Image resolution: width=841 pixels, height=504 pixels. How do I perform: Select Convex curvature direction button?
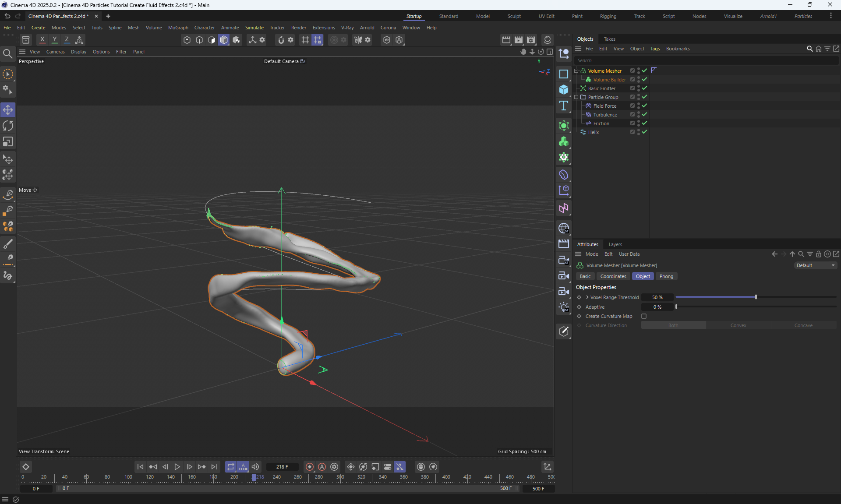738,325
